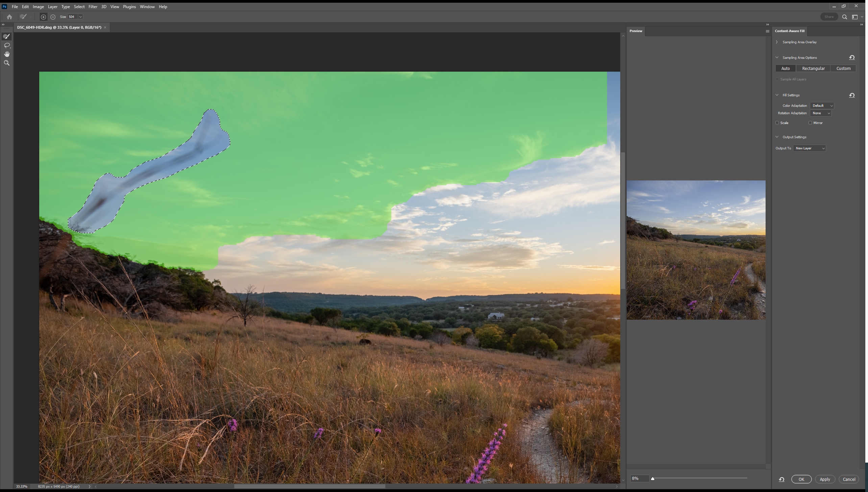Select the Lasso tool
This screenshot has width=868, height=492.
(x=6, y=45)
